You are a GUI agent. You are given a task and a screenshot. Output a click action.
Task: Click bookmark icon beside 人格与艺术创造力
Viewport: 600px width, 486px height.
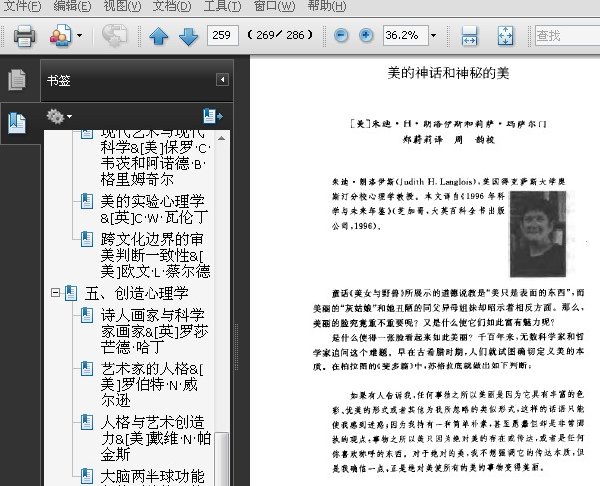click(86, 422)
